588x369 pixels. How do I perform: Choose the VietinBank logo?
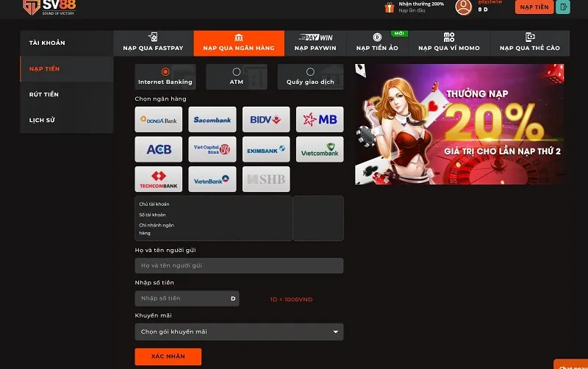click(x=212, y=179)
